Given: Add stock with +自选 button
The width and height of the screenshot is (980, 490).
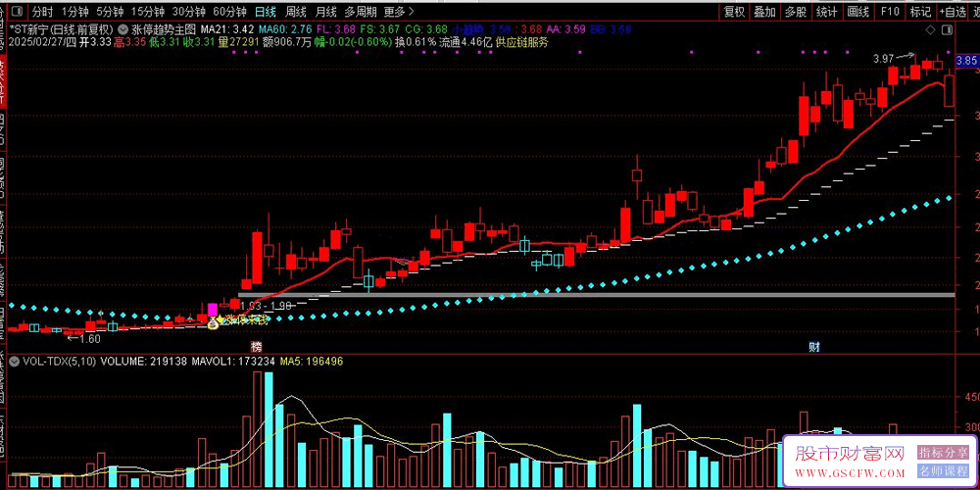Looking at the screenshot, I should click(x=953, y=11).
